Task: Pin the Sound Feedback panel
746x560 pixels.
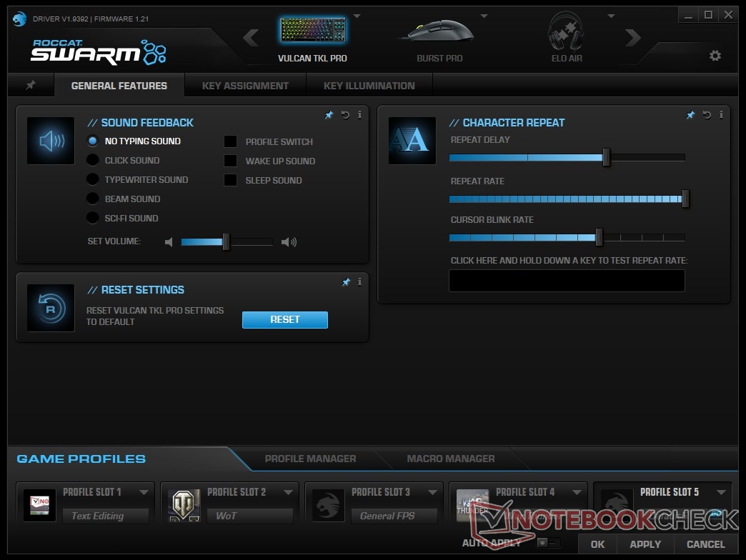Action: coord(329,114)
